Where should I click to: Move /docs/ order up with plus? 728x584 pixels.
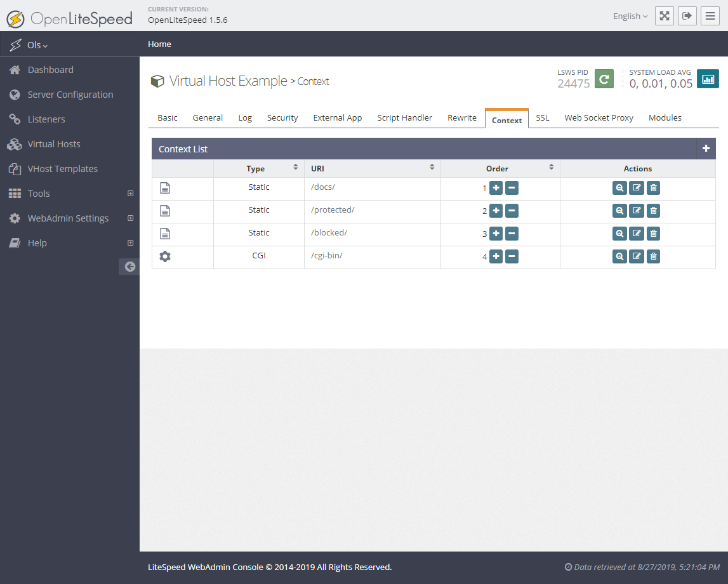pyautogui.click(x=496, y=188)
